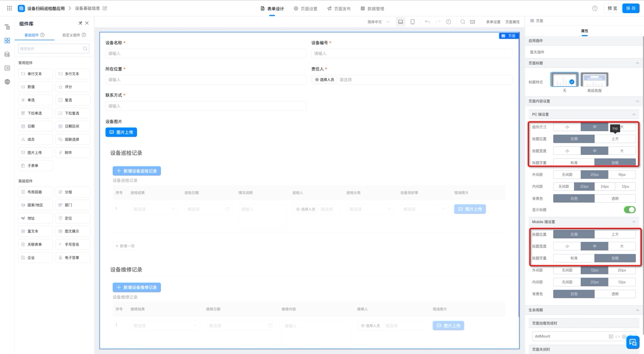Switch to the 页面设置 tab
Screen dimensions: 644x354
(306, 9)
